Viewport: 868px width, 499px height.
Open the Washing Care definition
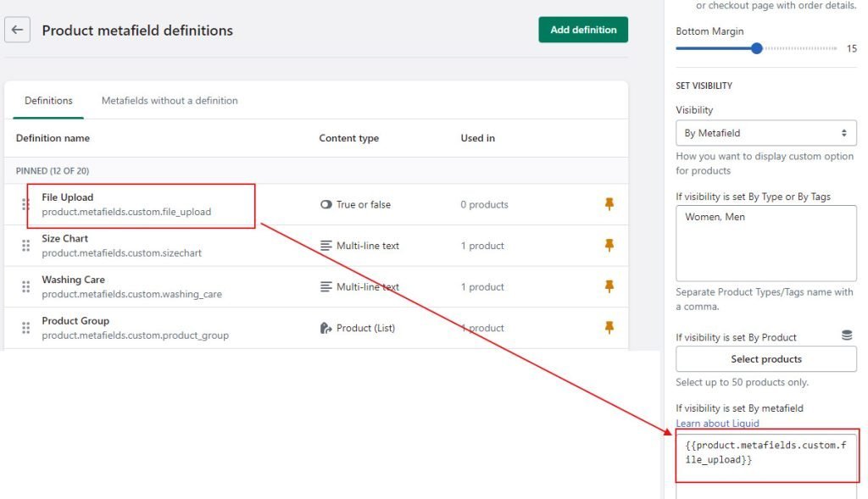73,280
